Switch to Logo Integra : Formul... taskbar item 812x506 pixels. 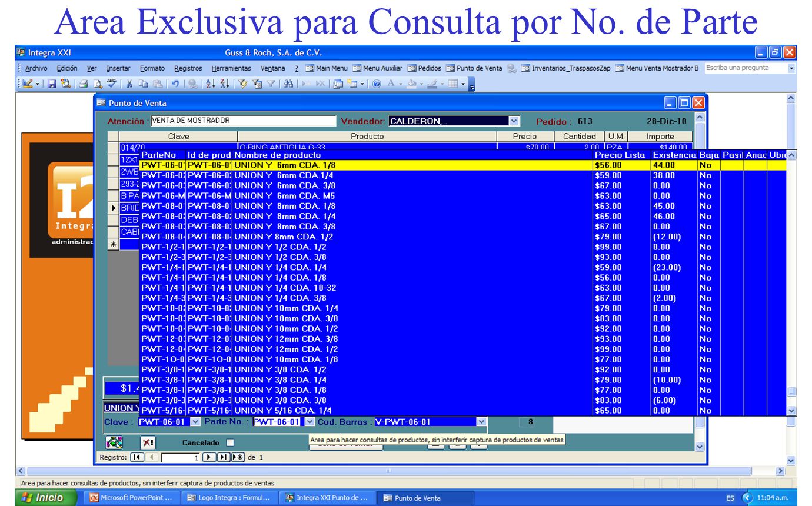229,498
